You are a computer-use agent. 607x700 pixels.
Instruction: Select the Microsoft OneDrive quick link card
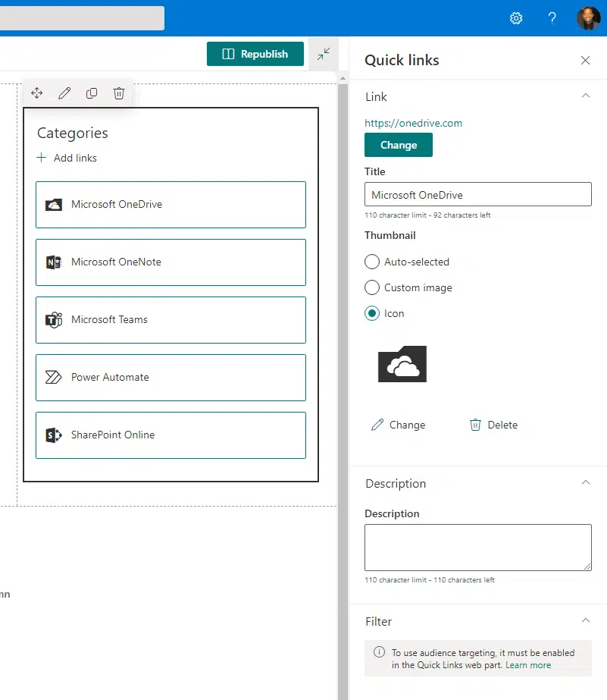(171, 205)
